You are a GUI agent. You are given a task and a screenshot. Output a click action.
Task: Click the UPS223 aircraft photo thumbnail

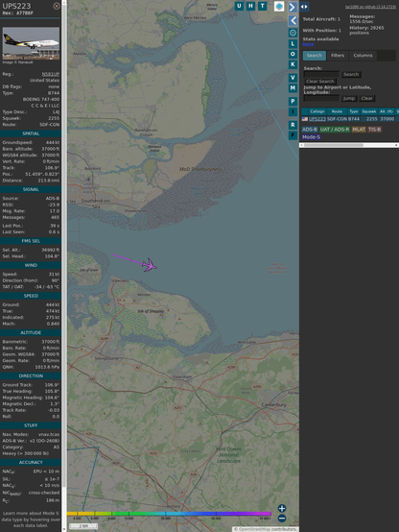(x=31, y=43)
